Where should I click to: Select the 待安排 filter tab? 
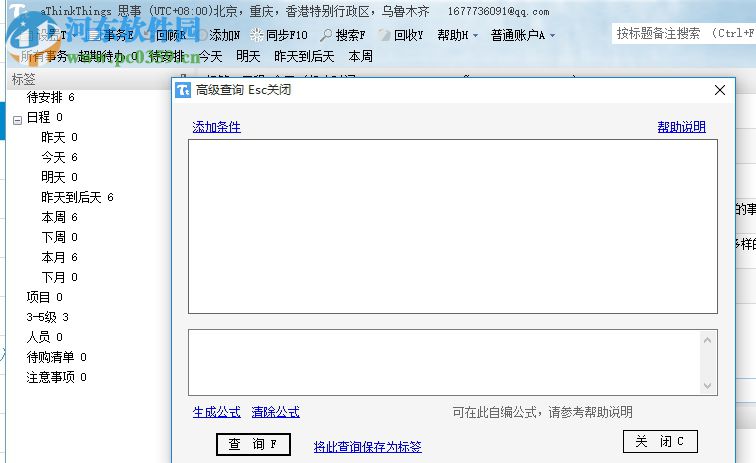click(167, 56)
